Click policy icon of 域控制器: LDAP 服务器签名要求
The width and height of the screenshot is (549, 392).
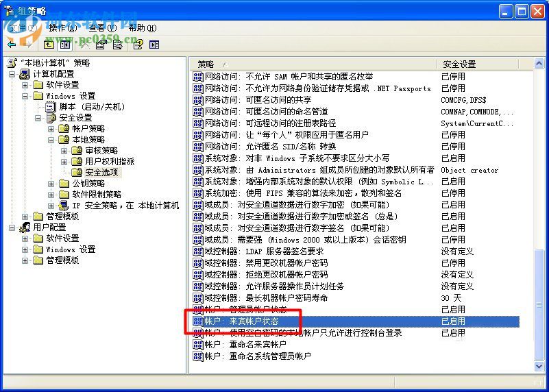198,252
